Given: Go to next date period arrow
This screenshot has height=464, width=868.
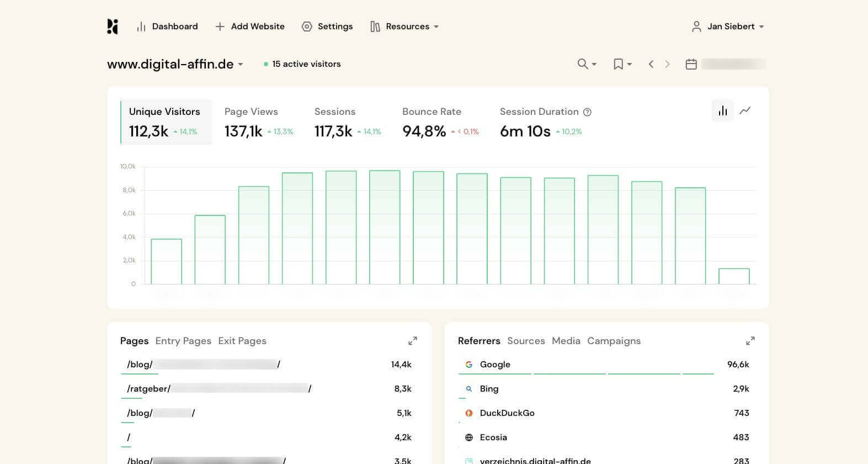Looking at the screenshot, I should click(667, 64).
